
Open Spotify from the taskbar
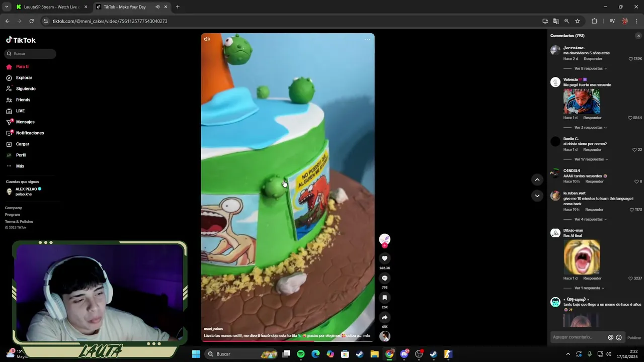click(x=301, y=354)
